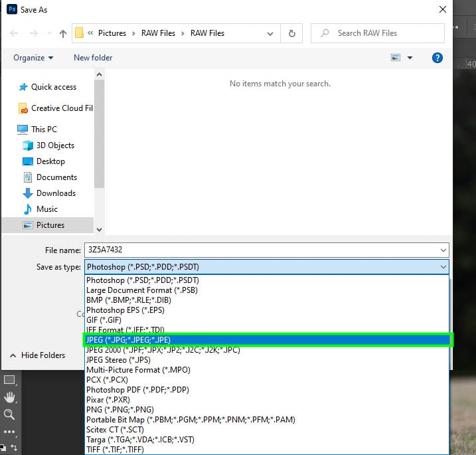Open the view options dropdown arrow

point(410,58)
